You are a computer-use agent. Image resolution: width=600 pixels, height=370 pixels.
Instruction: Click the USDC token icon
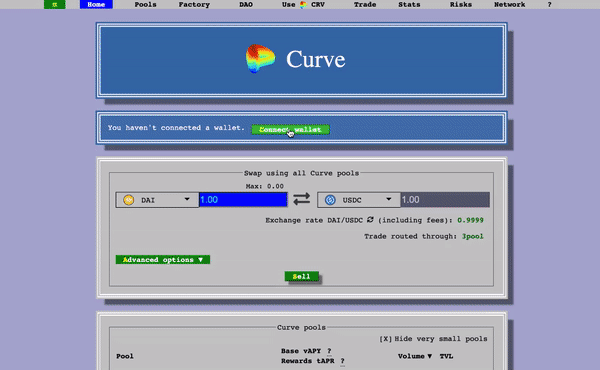coord(330,200)
